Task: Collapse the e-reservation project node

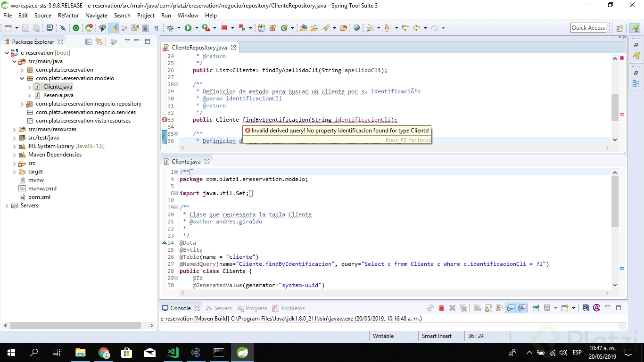Action: click(x=7, y=53)
